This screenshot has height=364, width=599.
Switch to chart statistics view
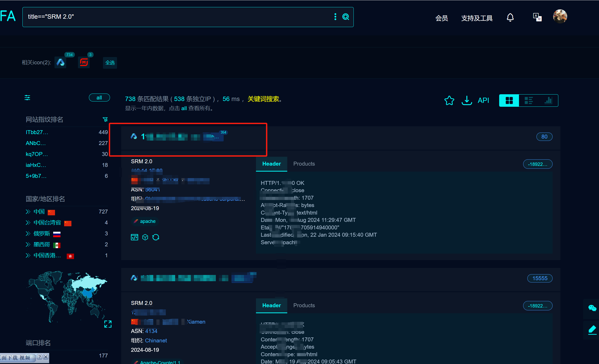(x=548, y=101)
